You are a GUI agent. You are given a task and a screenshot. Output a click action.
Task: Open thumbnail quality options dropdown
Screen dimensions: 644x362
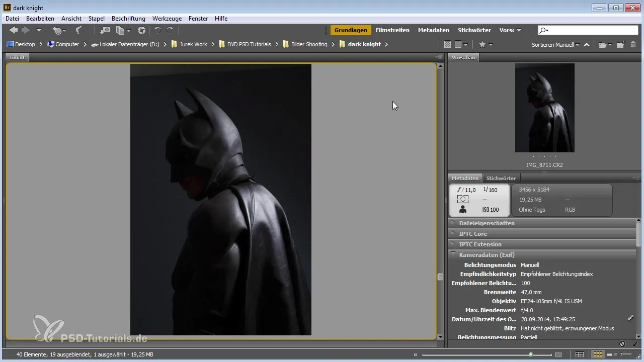tap(461, 44)
